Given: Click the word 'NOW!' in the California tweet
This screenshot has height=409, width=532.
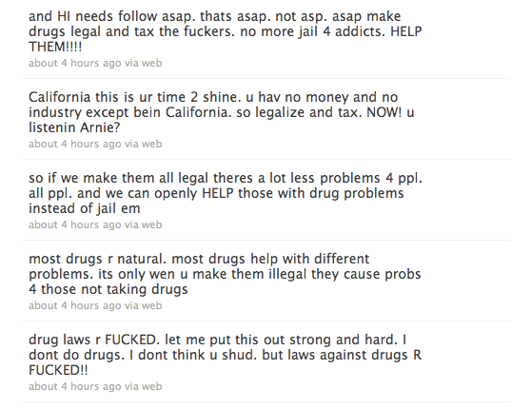Looking at the screenshot, I should [384, 112].
